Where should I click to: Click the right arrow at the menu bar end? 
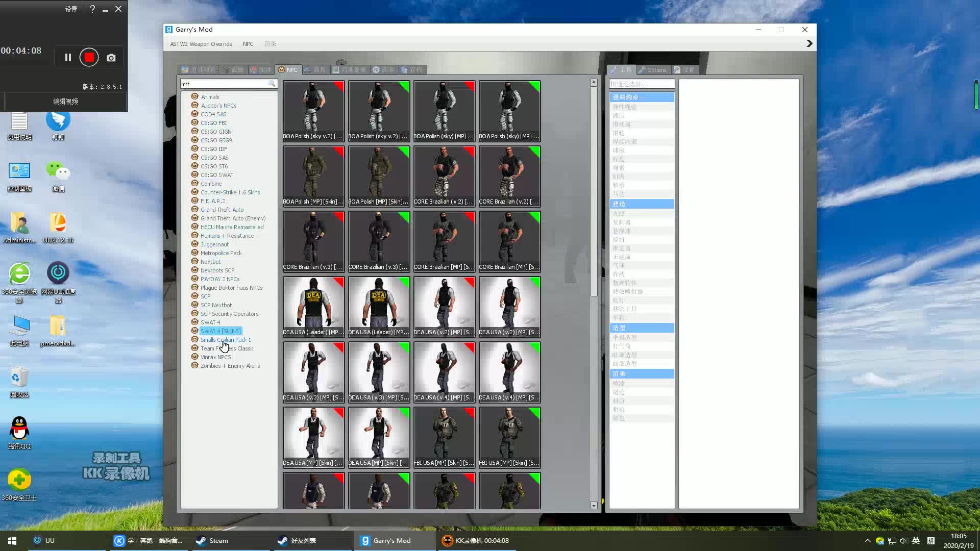[x=809, y=44]
